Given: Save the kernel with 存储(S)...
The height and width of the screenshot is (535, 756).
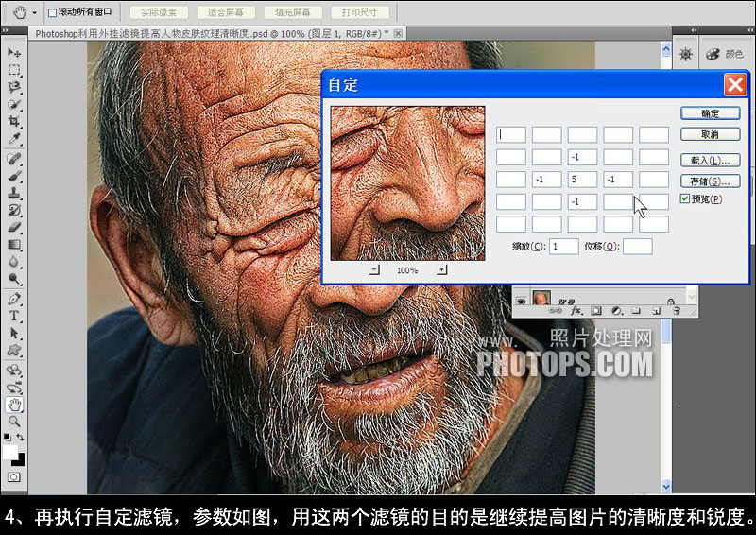Looking at the screenshot, I should click(711, 181).
